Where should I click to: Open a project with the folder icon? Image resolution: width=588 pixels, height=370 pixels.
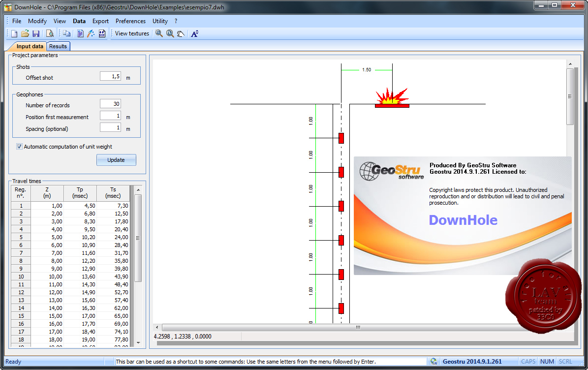click(25, 34)
